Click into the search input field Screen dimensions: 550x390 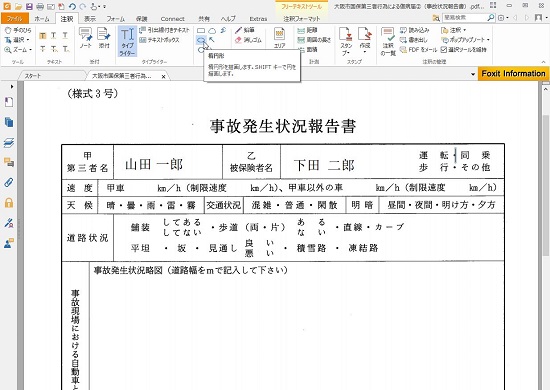tap(465, 17)
